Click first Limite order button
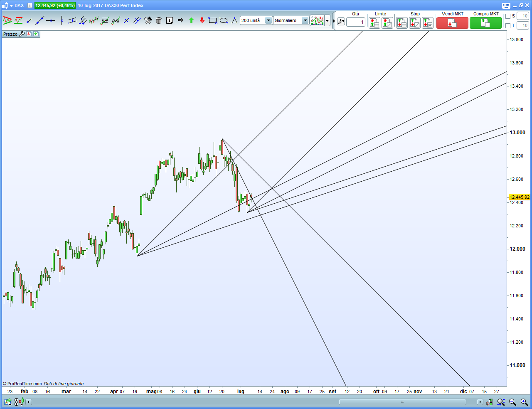The image size is (532, 409). (374, 23)
